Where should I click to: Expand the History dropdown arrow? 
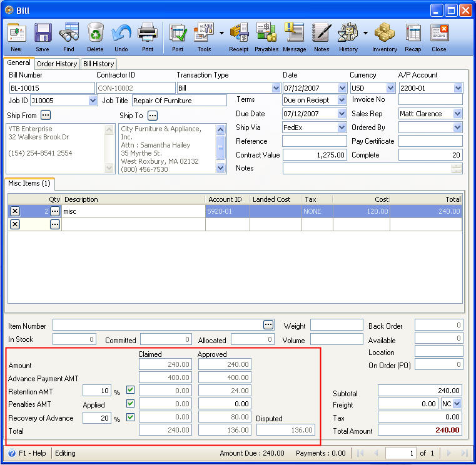coord(365,33)
